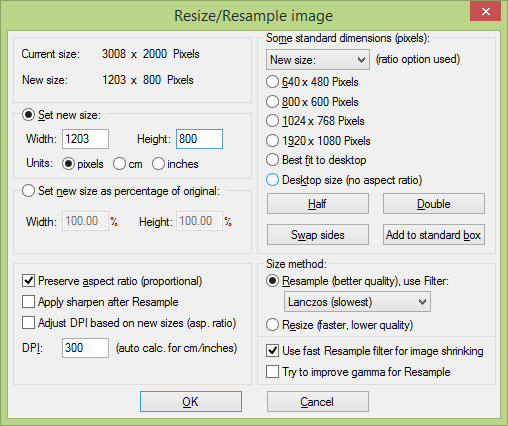Click the DPI input field
Screen dimensions: 508x426
85,348
